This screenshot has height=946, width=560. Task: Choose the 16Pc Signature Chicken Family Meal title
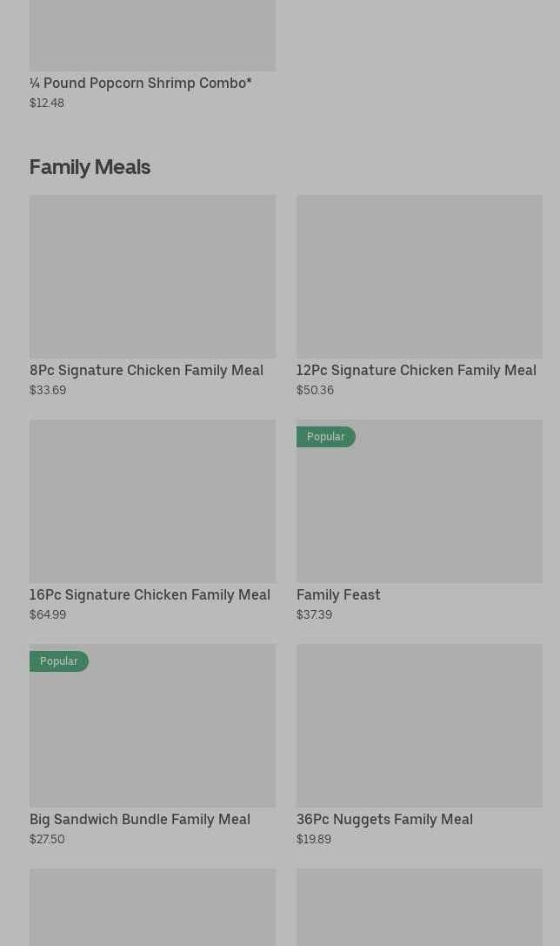tap(150, 595)
